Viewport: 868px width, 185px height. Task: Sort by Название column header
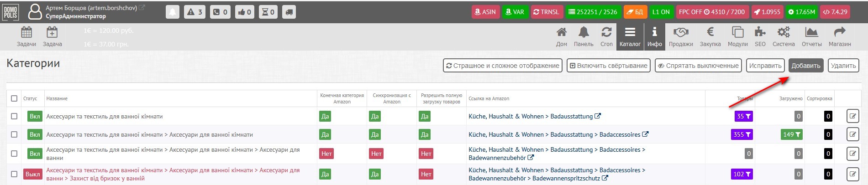coord(57,98)
